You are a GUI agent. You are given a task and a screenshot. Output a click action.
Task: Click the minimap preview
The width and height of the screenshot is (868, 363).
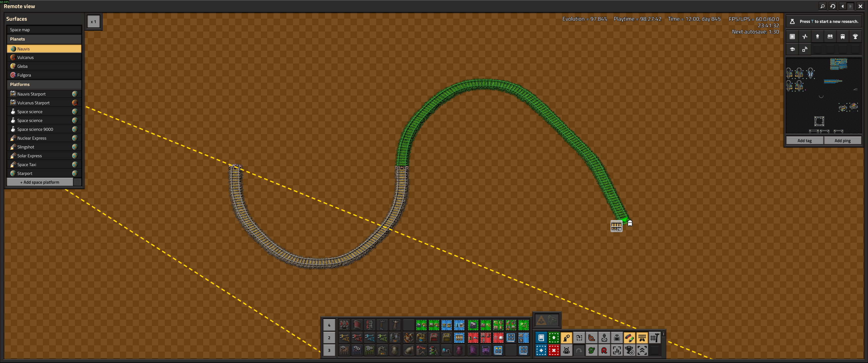click(824, 96)
